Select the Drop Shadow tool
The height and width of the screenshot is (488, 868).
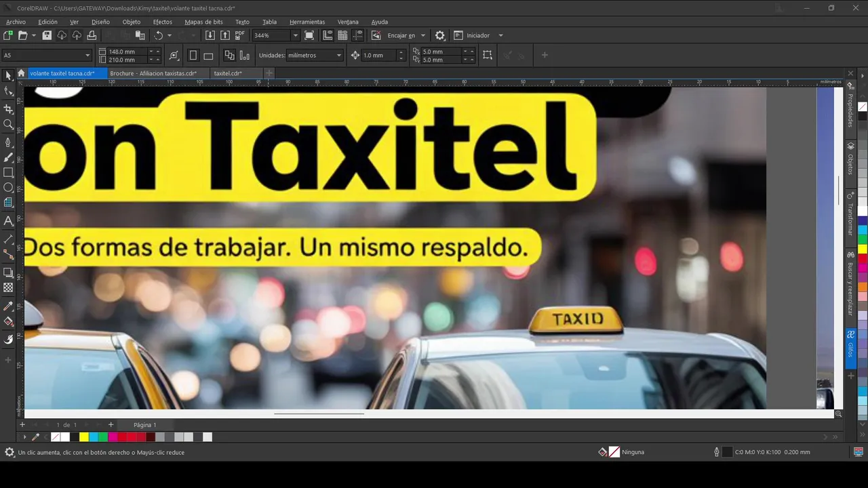click(x=8, y=272)
